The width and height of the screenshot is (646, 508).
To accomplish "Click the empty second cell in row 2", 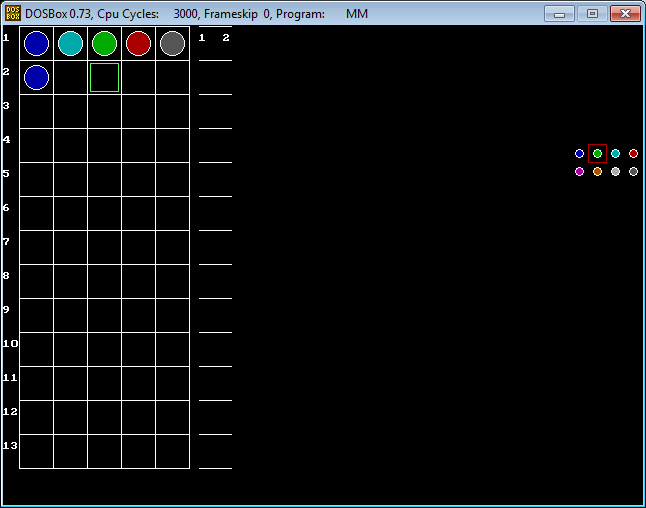I will point(71,78).
